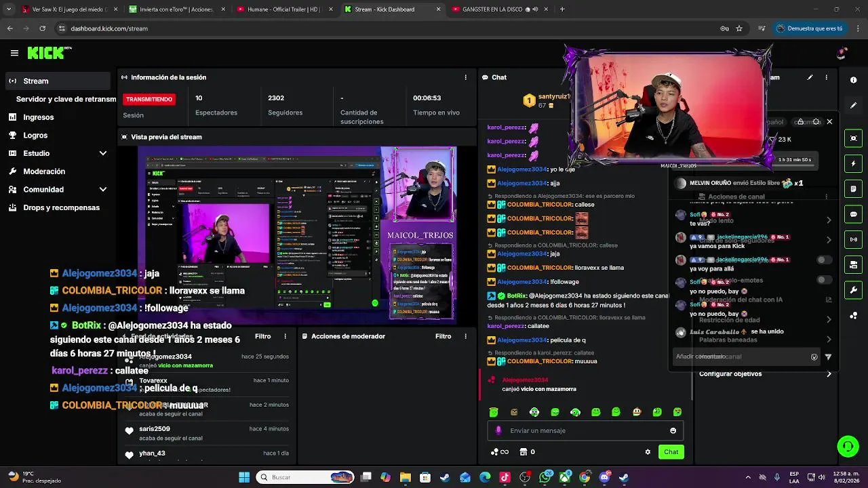Image resolution: width=868 pixels, height=488 pixels.
Task: Click the lightning bolt quick actions icon
Action: click(853, 163)
